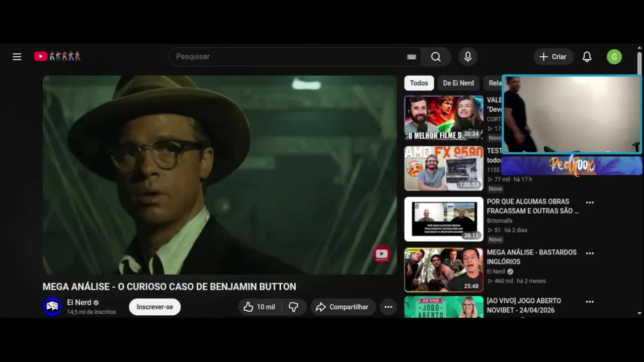This screenshot has height=362, width=644.
Task: Open Jogo Aberto live thumbnail
Action: coord(444,307)
